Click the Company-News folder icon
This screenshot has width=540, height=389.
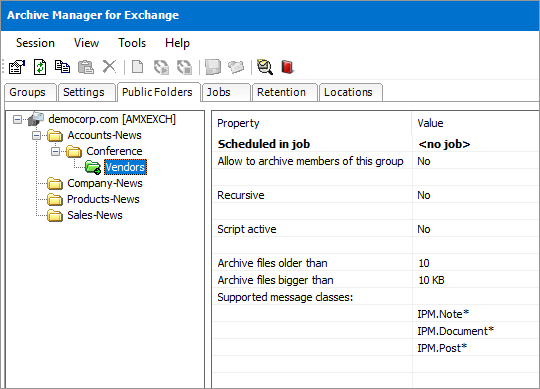pos(55,183)
